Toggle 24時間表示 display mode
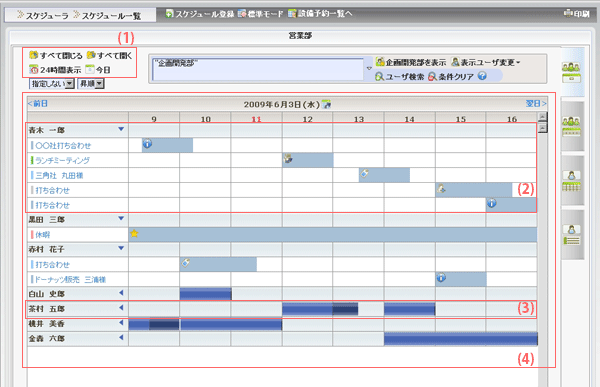This screenshot has width=600, height=387. pyautogui.click(x=55, y=70)
